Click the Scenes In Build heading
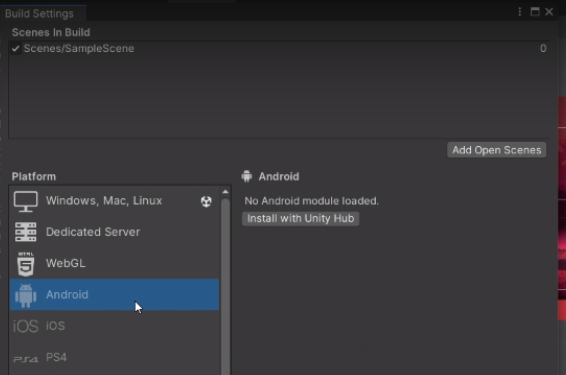Viewport: 566px width, 375px height. click(x=51, y=32)
